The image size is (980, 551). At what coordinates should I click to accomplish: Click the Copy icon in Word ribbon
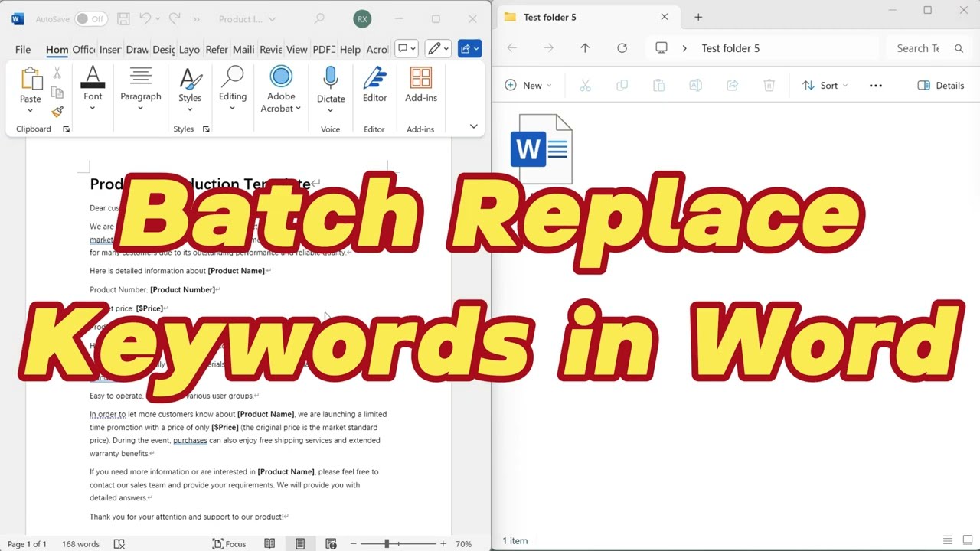pyautogui.click(x=57, y=93)
